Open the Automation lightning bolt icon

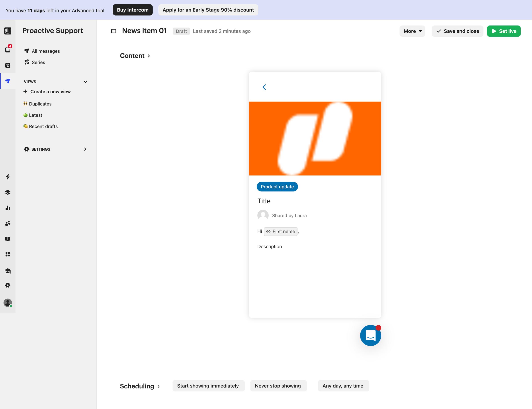click(x=8, y=177)
